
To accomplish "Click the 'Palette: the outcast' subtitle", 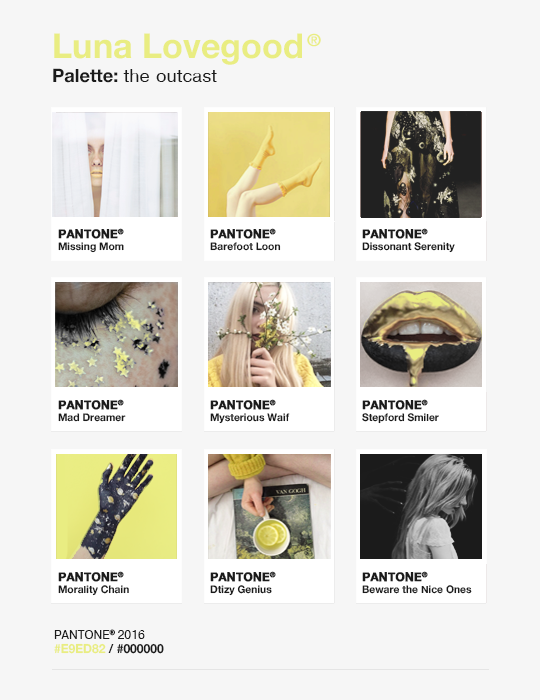I will click(135, 76).
